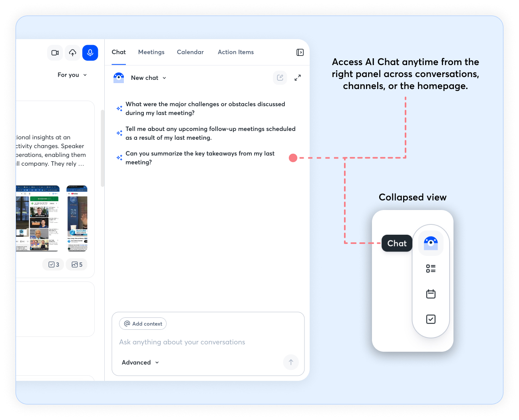This screenshot has width=519, height=420.
Task: Open the meetings list icon in collapsed bar
Action: pos(431,269)
